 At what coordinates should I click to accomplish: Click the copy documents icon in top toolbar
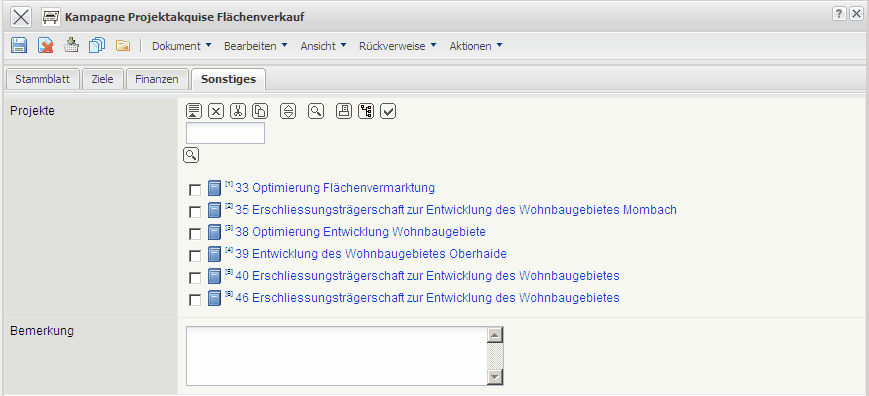point(97,45)
